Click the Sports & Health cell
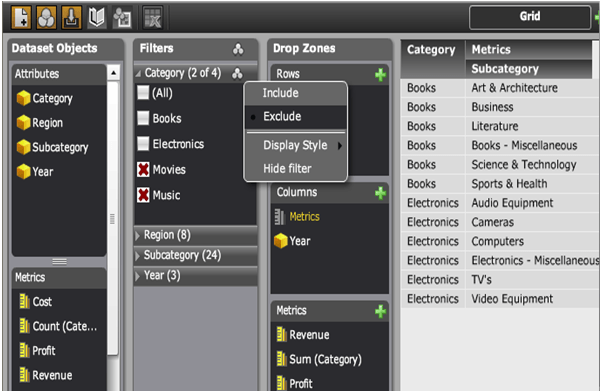The image size is (602, 391). point(532,184)
